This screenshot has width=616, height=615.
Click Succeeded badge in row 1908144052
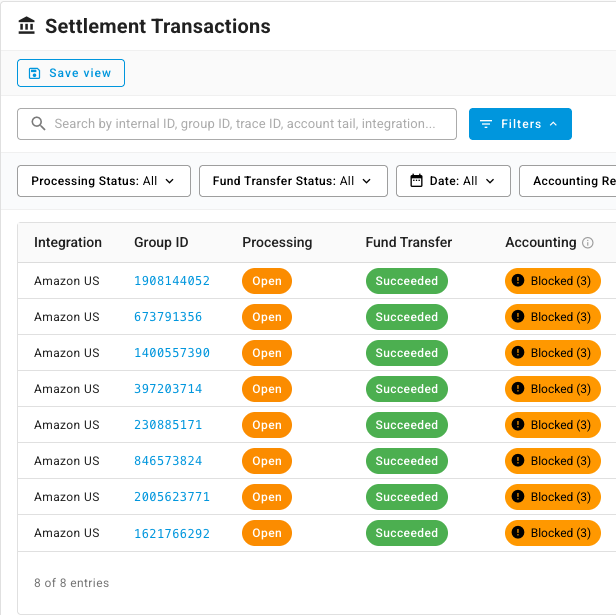(407, 281)
